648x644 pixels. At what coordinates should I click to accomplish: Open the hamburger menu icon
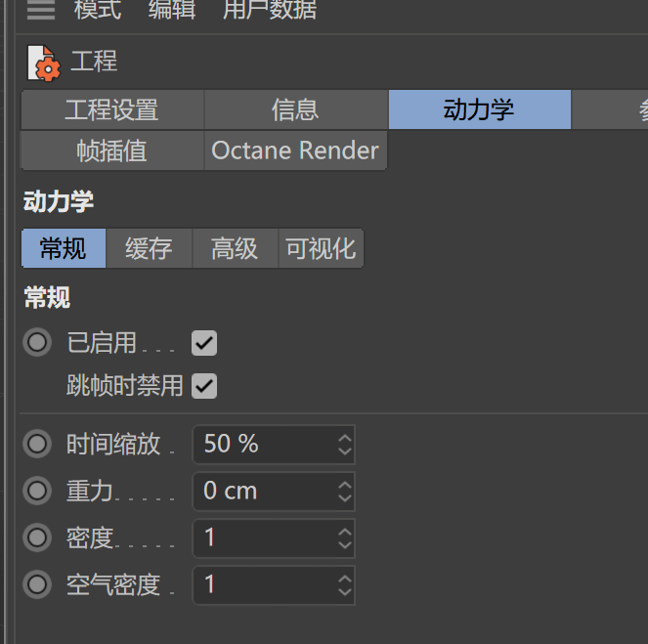click(x=41, y=10)
